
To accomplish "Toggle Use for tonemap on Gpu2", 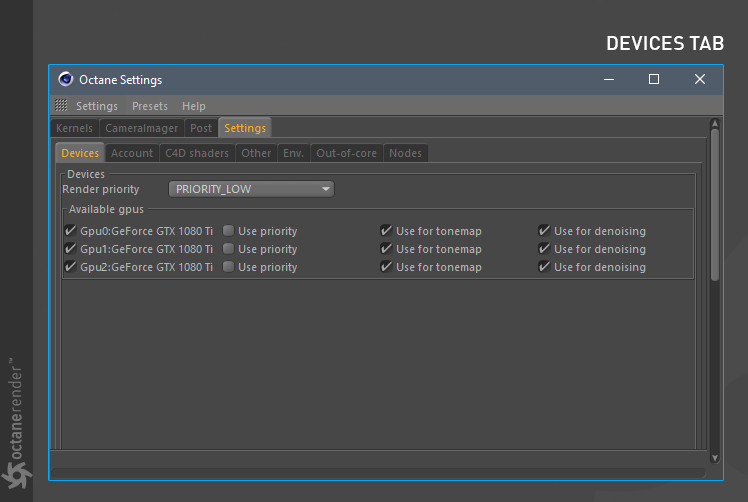I will click(386, 267).
